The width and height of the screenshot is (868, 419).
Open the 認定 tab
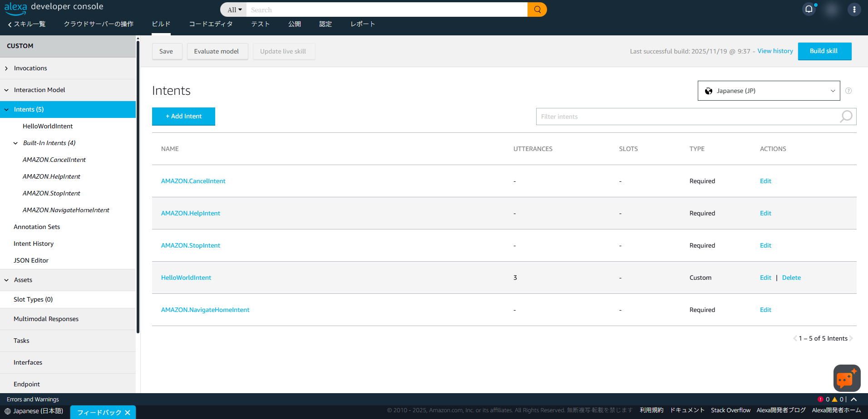pyautogui.click(x=325, y=24)
